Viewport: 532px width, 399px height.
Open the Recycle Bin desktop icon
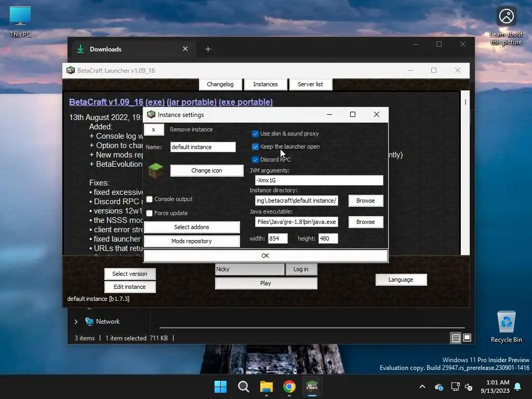click(506, 327)
